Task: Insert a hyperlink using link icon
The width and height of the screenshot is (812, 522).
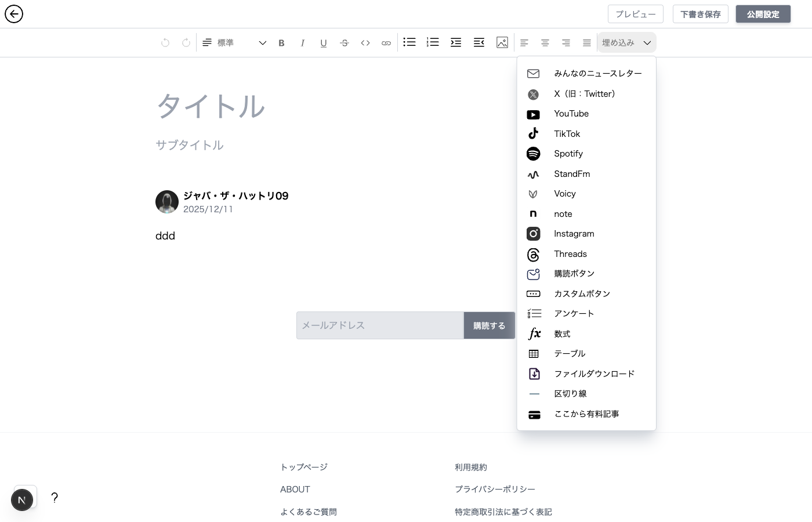Action: tap(386, 43)
